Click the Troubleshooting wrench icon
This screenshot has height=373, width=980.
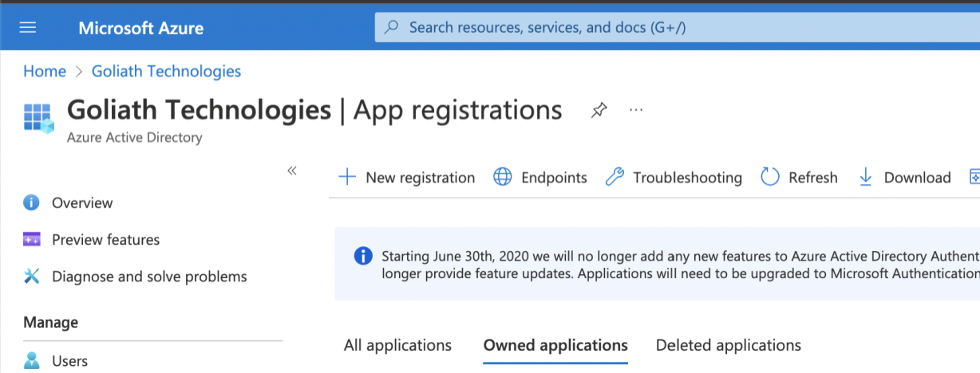pos(614,177)
